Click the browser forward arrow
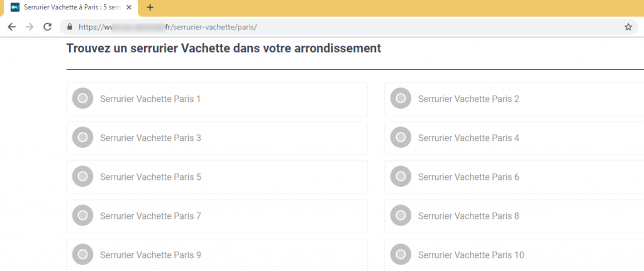Image resolution: width=644 pixels, height=271 pixels. 29,27
